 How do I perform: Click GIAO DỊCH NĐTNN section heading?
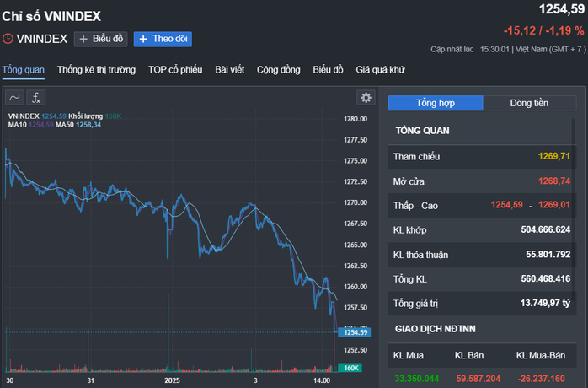click(435, 329)
